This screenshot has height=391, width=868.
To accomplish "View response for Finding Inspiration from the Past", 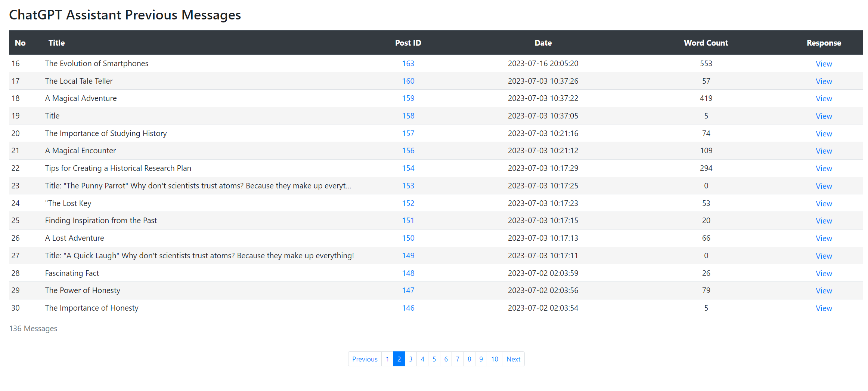I will [824, 221].
